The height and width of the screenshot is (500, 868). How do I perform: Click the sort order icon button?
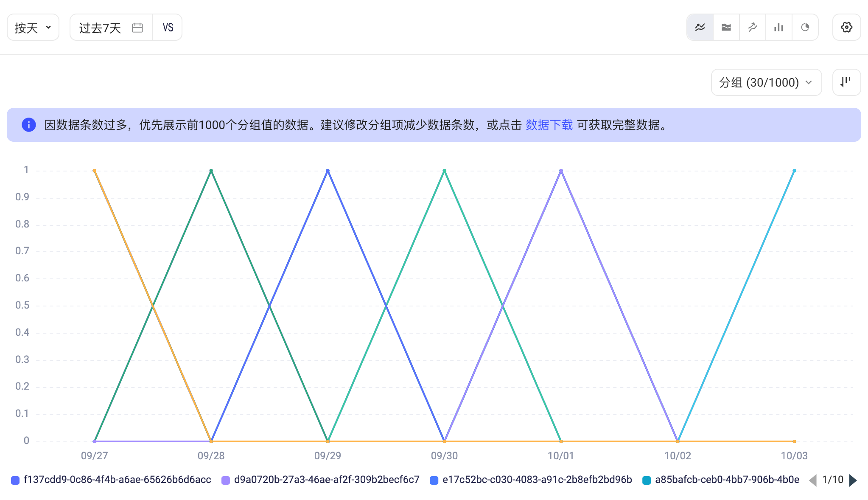[x=847, y=82]
